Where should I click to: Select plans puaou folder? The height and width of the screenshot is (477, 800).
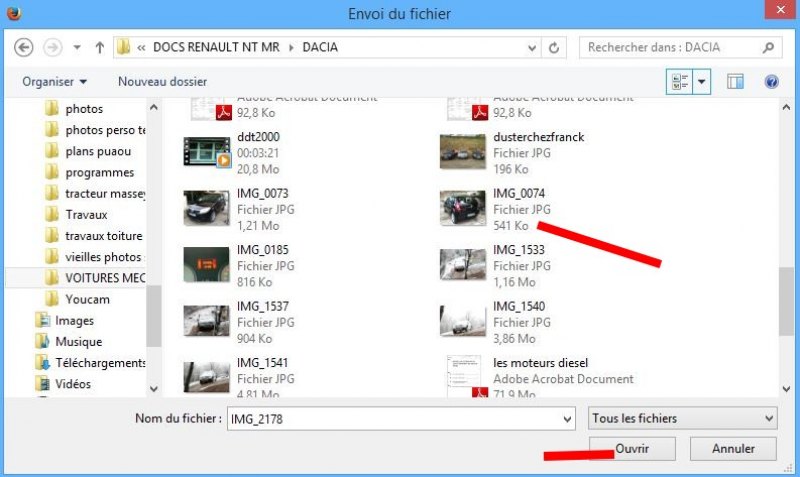98,152
